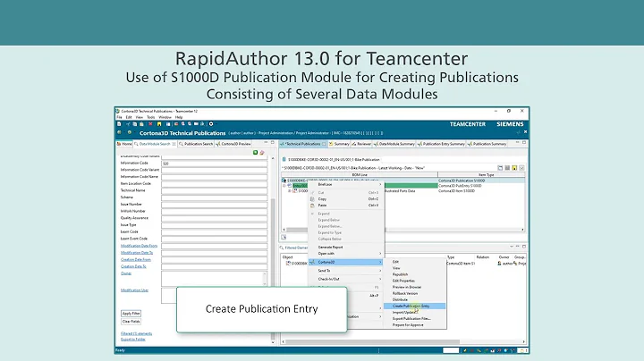Choose Republish from the Cortona3D submenu
Viewport: 644px width, 361px height.
(x=414, y=274)
